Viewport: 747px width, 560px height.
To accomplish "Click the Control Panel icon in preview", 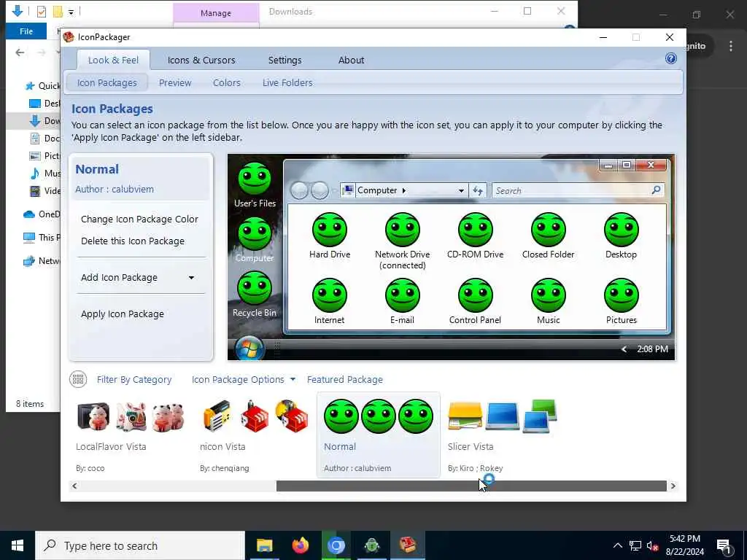I will coord(476,296).
